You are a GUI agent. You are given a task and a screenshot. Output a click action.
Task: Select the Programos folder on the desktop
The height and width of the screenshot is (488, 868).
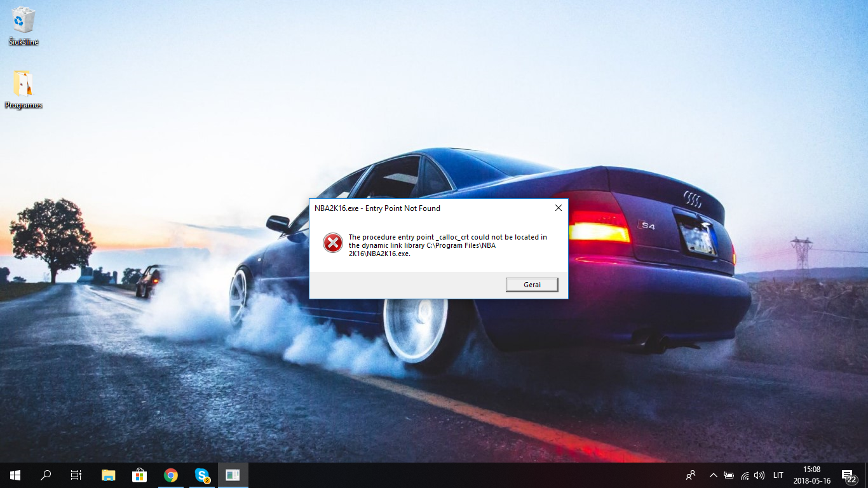pyautogui.click(x=24, y=90)
